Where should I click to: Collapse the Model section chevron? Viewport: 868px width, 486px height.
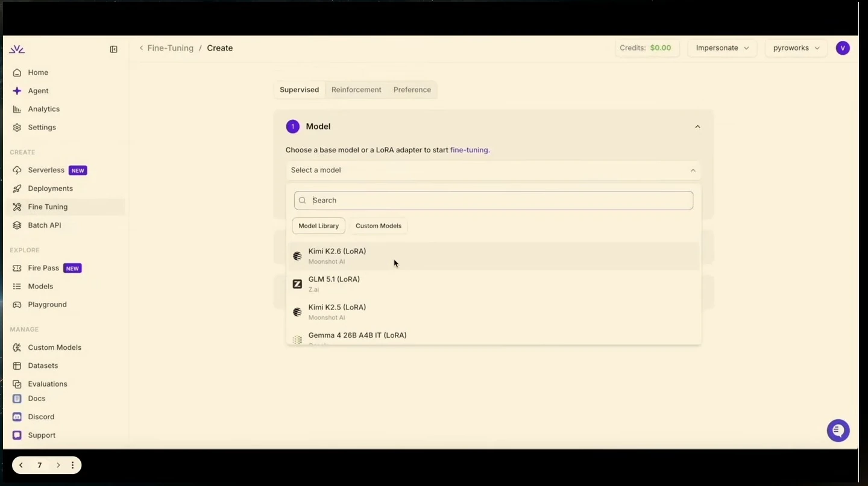coord(697,126)
